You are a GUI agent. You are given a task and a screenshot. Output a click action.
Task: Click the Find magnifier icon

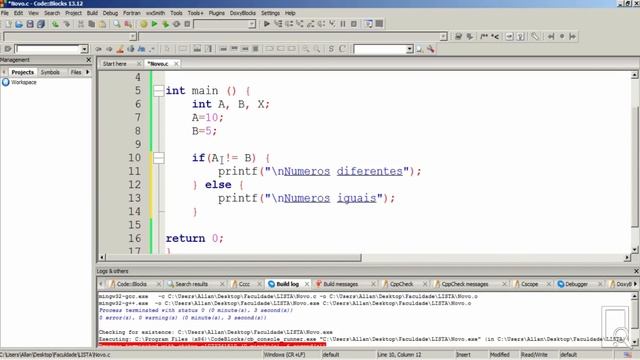[x=117, y=24]
